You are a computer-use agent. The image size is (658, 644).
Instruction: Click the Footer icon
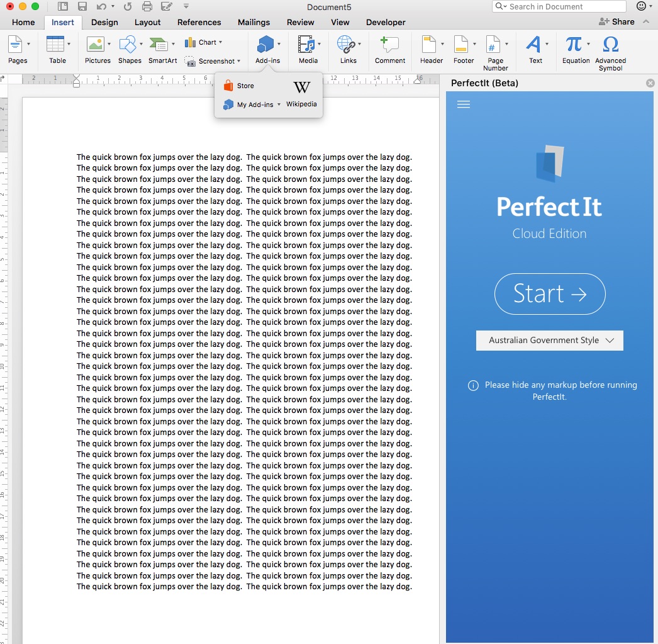pyautogui.click(x=460, y=44)
